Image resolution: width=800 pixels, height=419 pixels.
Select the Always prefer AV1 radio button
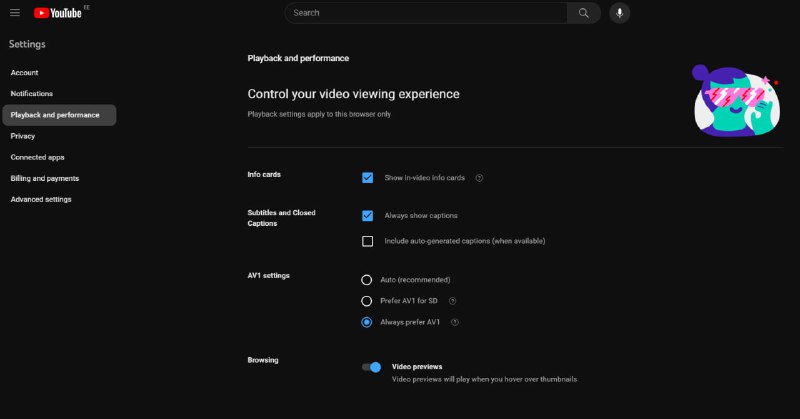point(366,322)
